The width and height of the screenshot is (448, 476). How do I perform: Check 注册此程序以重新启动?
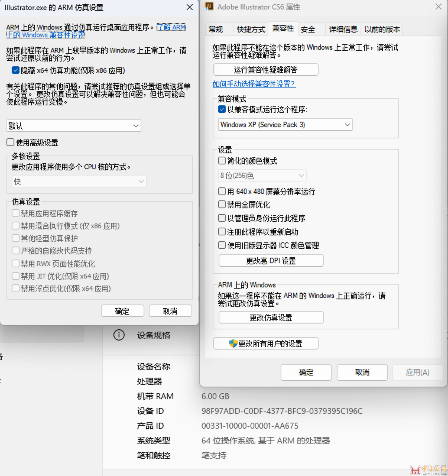[x=222, y=231]
